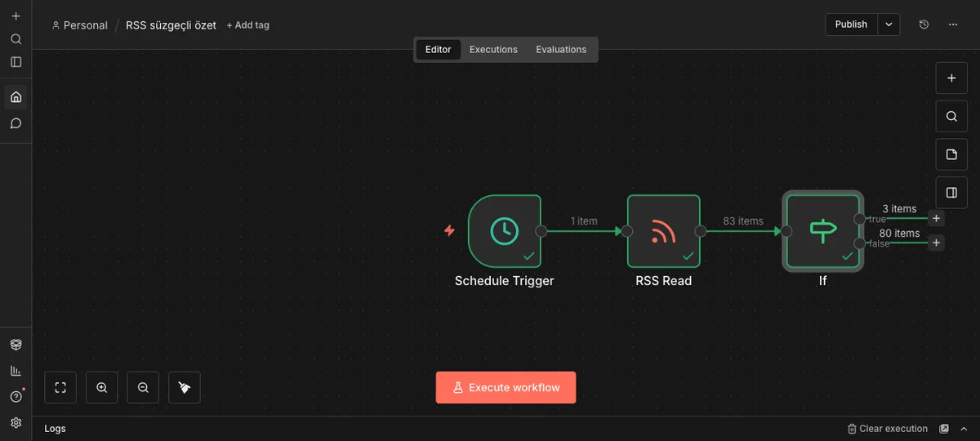Screen dimensions: 980x441
Task: Click Schedule Trigger output connector dot
Action: [541, 231]
